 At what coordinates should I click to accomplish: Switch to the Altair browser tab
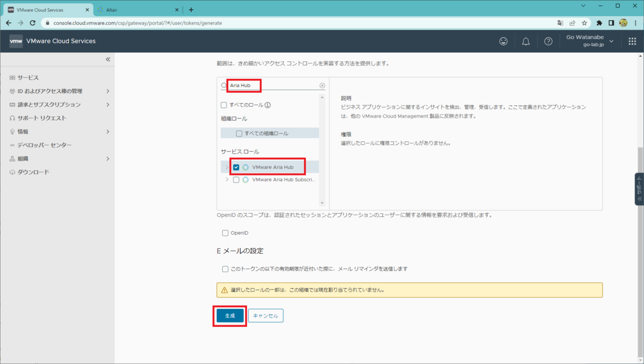pos(138,10)
